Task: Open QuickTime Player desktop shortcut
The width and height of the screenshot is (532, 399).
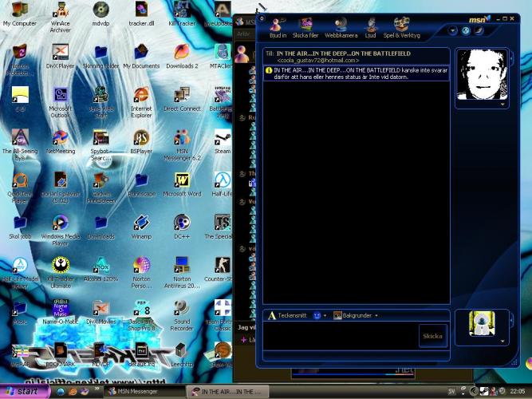Action: tap(20, 188)
